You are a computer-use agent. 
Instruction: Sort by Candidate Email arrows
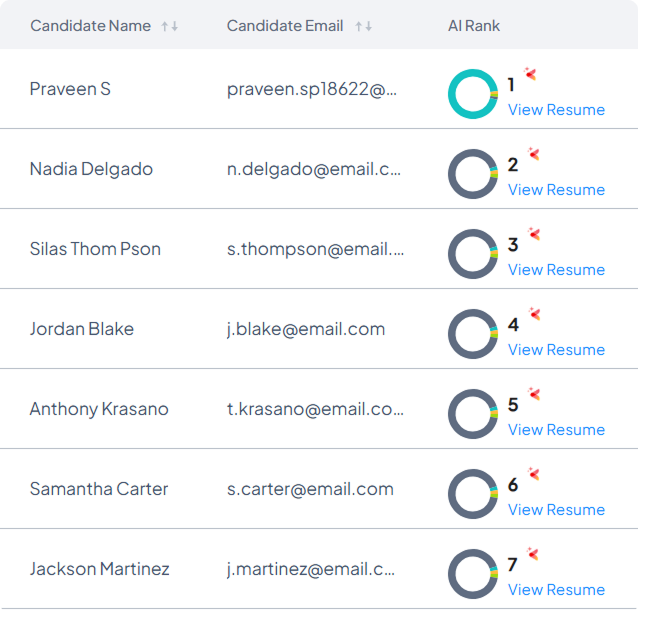tap(364, 26)
